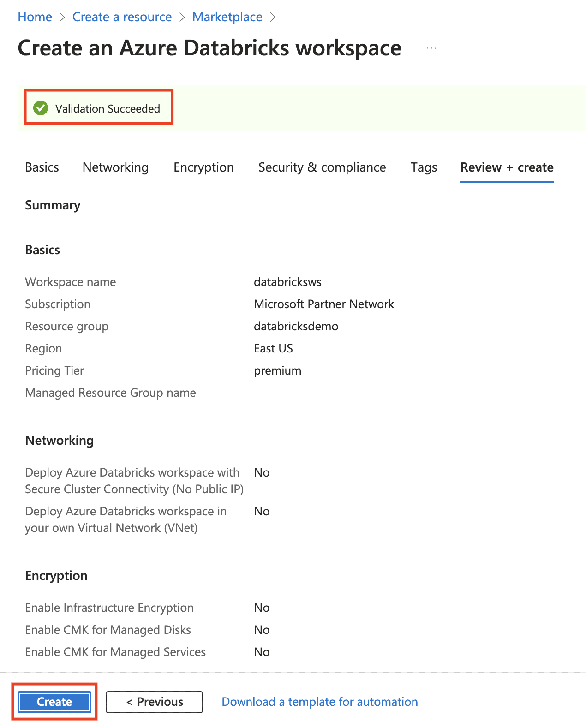Open the Networking tab
The width and height of the screenshot is (586, 728).
click(115, 167)
